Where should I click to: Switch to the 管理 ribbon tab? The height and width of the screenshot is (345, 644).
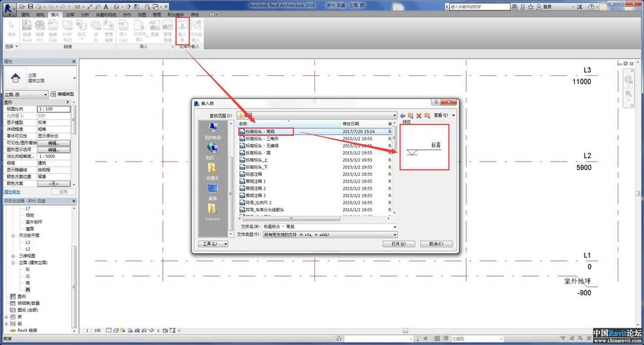pos(157,14)
